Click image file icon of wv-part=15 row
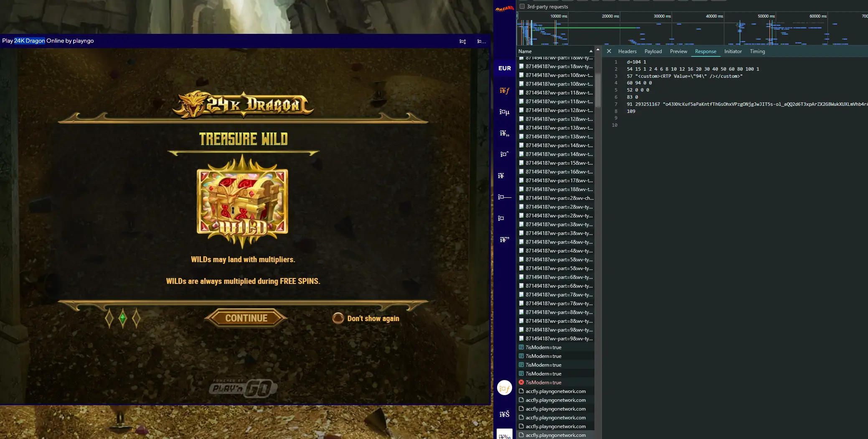The image size is (868, 439). (521, 163)
